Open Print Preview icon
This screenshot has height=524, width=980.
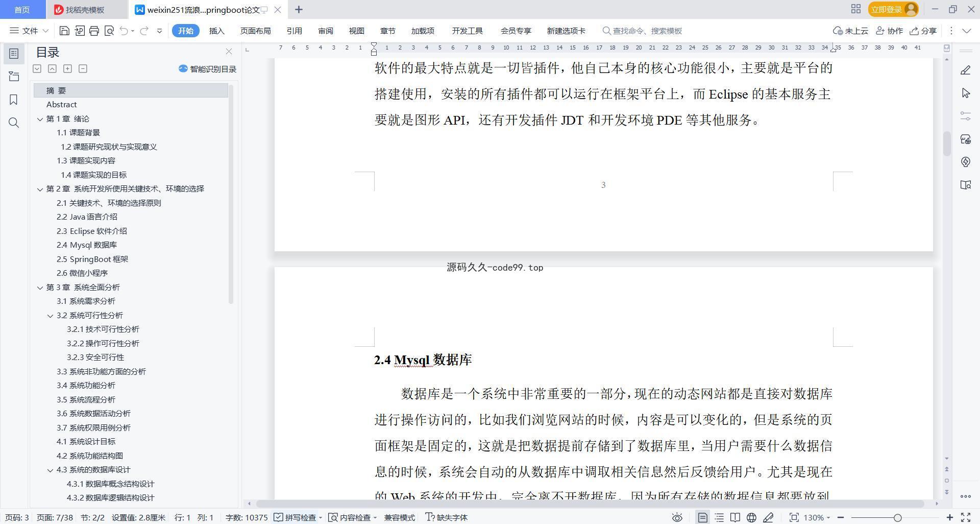[x=109, y=31]
